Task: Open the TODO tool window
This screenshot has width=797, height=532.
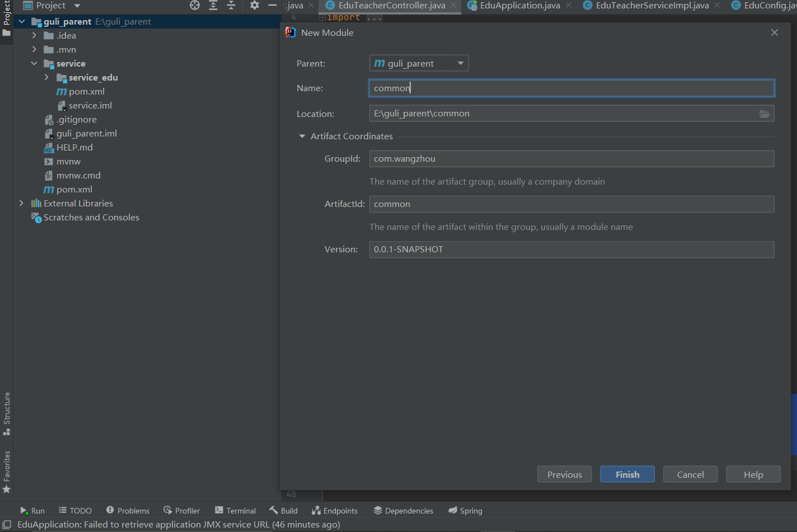Action: [x=75, y=510]
